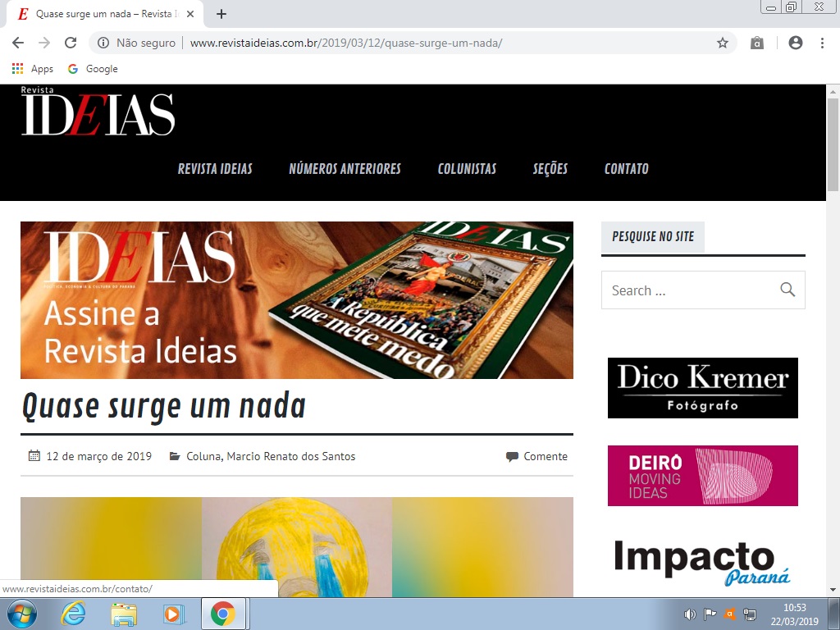Open Windows Media Player from taskbar
The image size is (840, 630).
174,614
